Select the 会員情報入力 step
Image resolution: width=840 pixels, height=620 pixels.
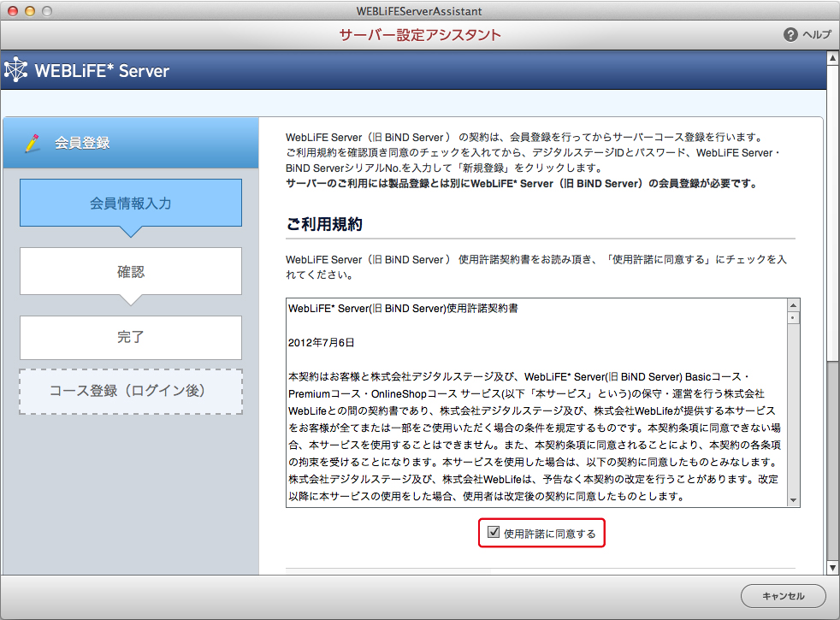tap(131, 203)
